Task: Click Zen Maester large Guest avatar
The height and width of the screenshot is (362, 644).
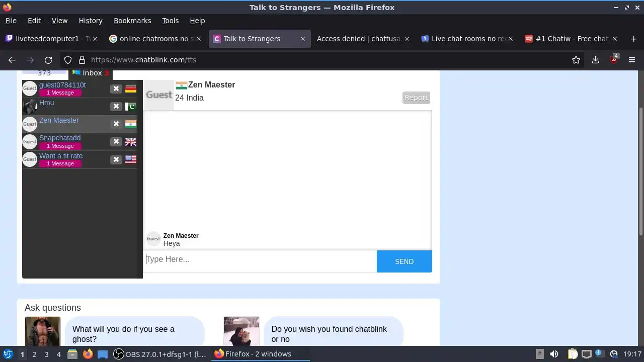Action: click(x=159, y=95)
